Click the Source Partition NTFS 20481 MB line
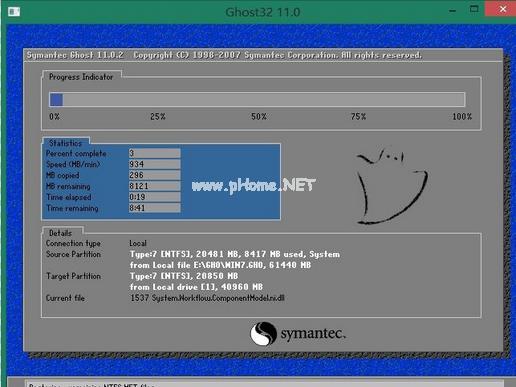516x387 pixels. pos(235,254)
